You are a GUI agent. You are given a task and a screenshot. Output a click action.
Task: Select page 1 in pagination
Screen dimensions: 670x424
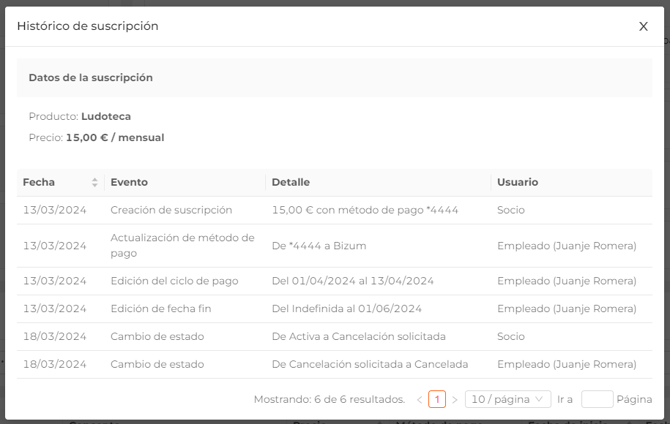[437, 400]
